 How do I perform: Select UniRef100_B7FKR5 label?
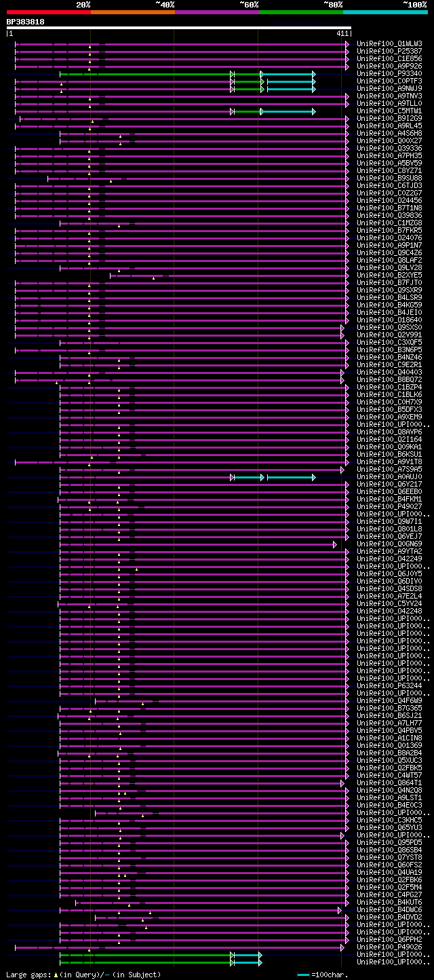click(389, 230)
